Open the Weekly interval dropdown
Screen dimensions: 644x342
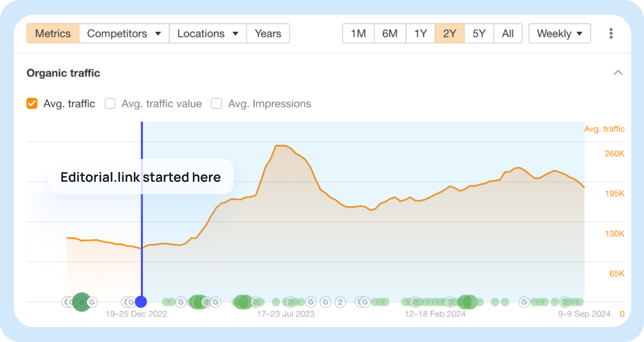tap(559, 34)
